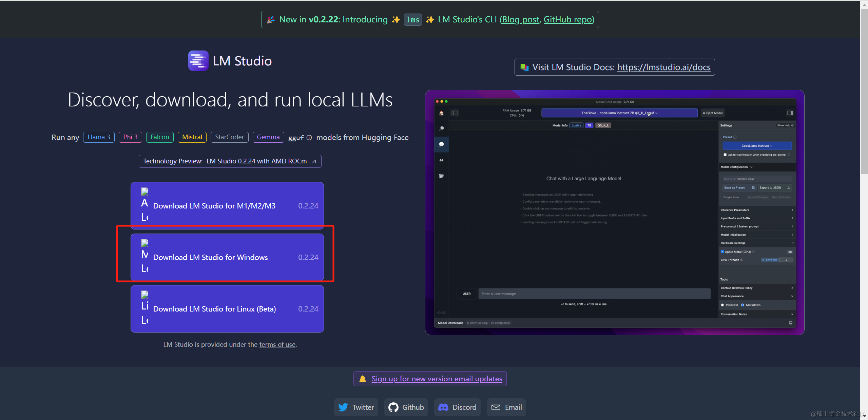Click the Llama 3 model tag
This screenshot has width=868, height=420.
point(99,137)
